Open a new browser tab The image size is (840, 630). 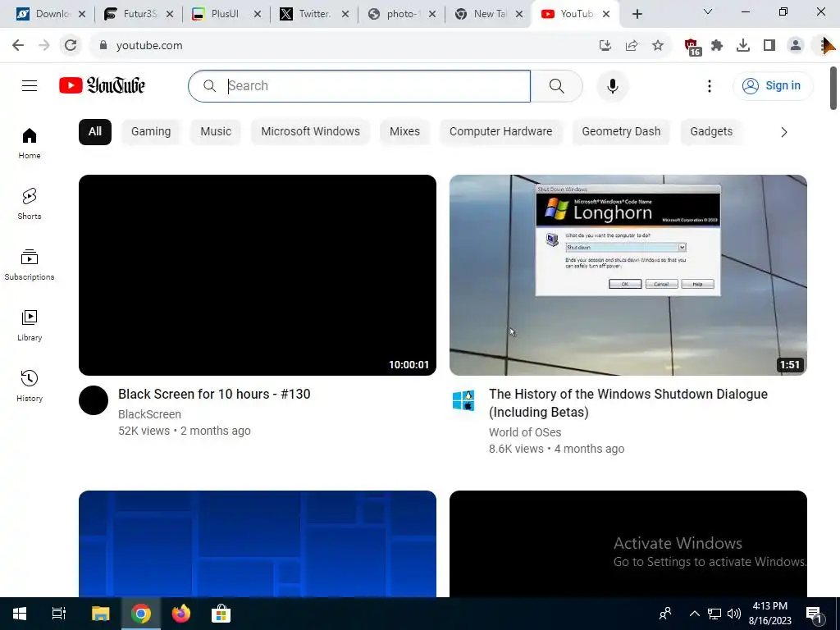637,15
